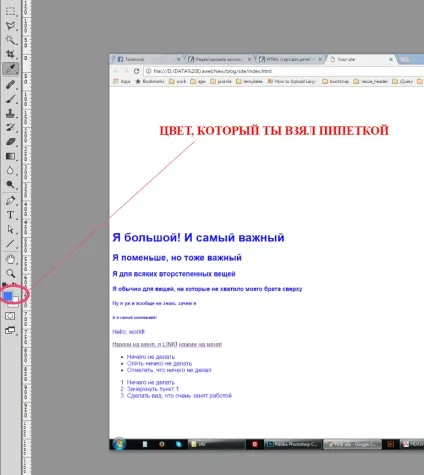Open the ajax bookmark folder
The height and width of the screenshot is (475, 424).
tap(198, 81)
